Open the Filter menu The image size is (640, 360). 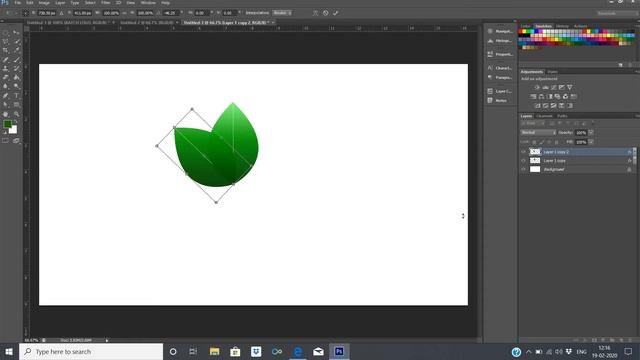pos(105,2)
